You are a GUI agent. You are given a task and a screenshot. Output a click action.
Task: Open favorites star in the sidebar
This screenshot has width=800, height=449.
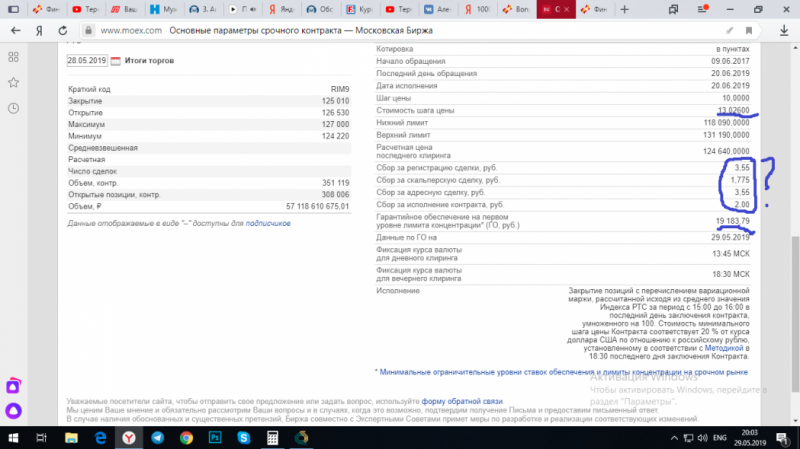(14, 82)
